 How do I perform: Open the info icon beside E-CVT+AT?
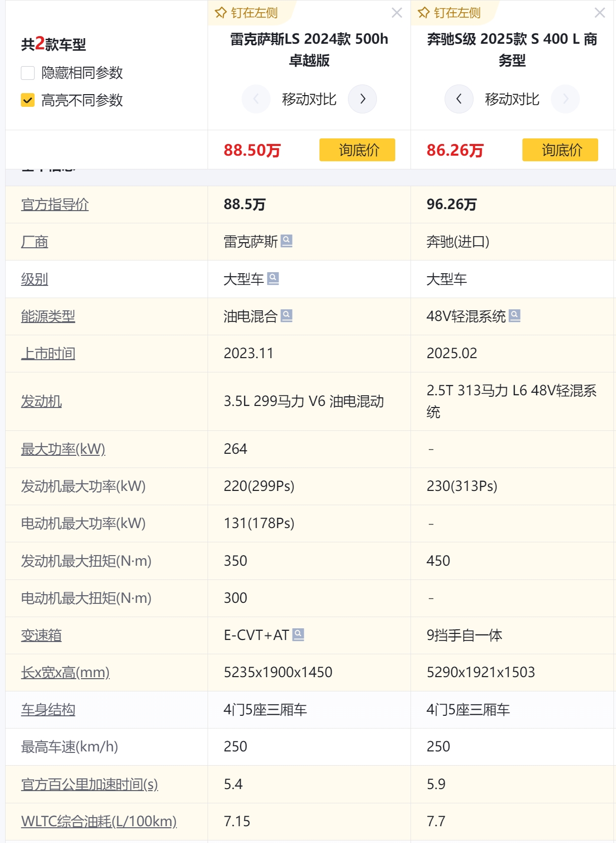(299, 634)
